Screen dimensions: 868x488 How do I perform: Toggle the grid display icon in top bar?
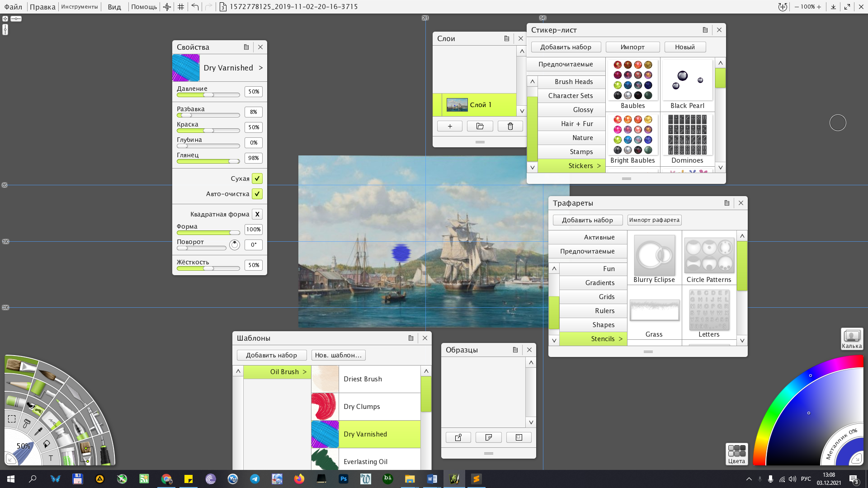click(181, 7)
